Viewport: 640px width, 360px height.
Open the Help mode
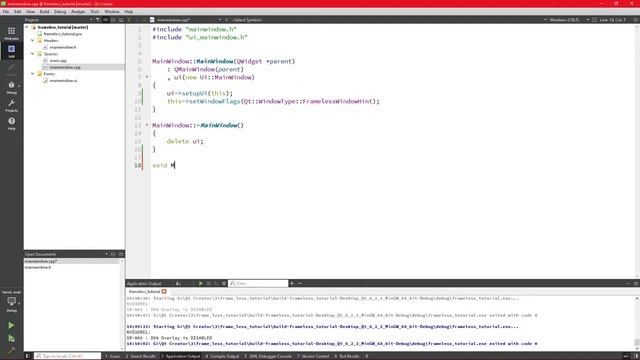(x=11, y=123)
